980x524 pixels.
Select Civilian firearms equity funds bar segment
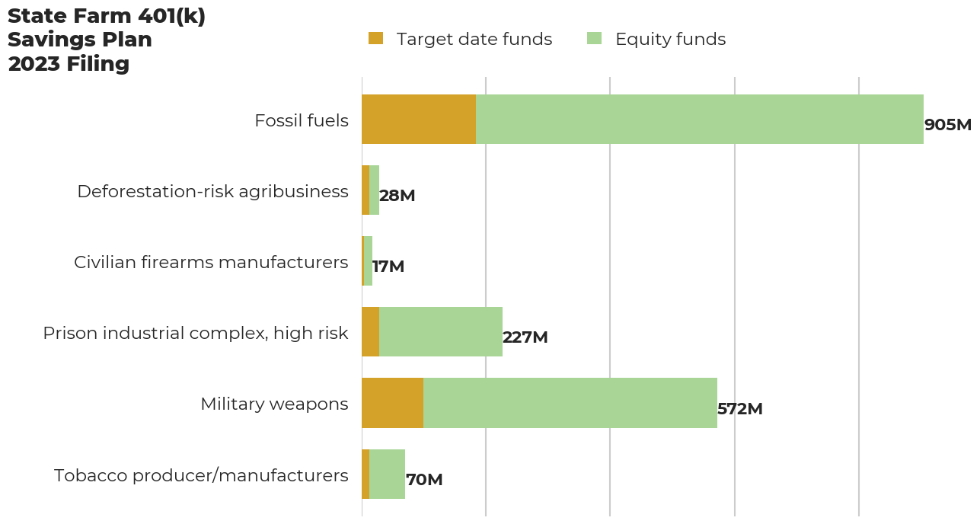coord(368,261)
